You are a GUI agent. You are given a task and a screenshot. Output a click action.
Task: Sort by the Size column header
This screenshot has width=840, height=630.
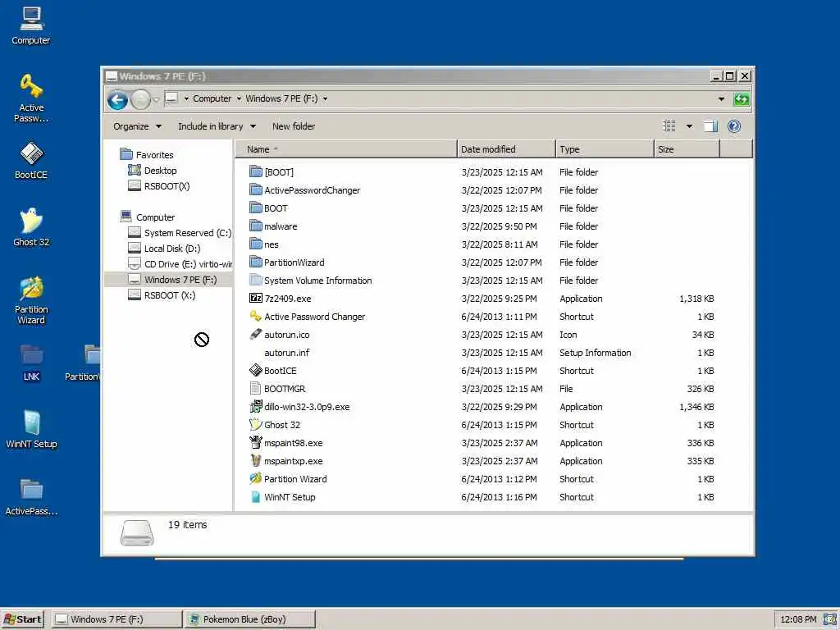[687, 149]
